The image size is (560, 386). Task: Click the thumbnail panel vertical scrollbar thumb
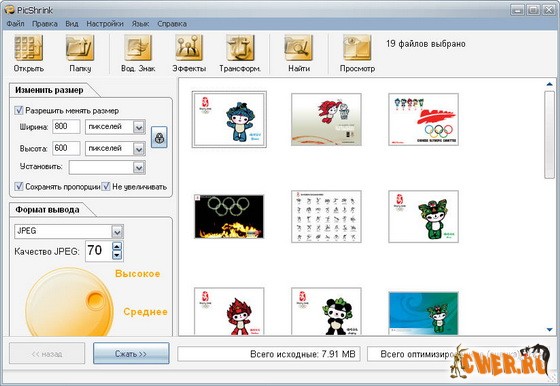click(x=549, y=135)
